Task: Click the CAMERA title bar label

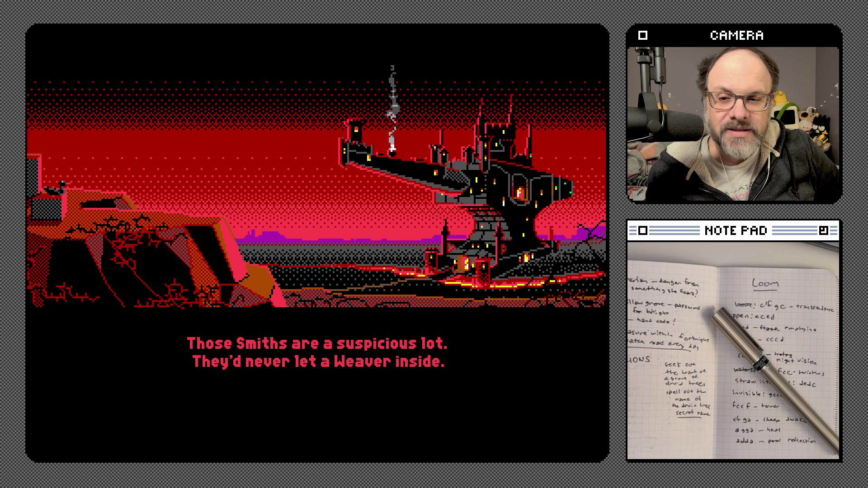Action: (x=736, y=35)
